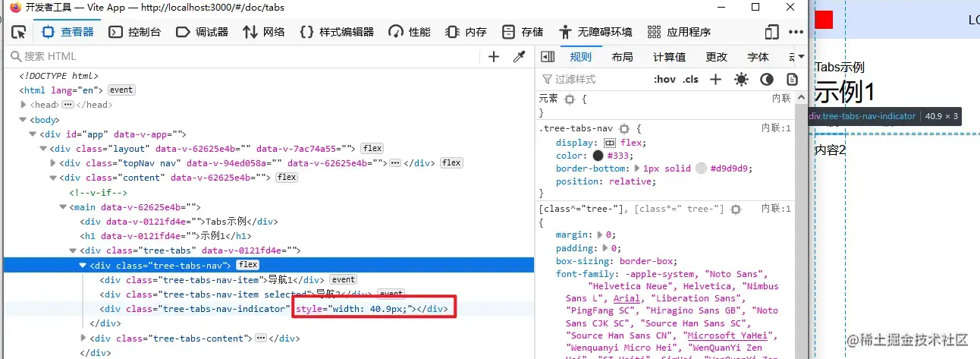The image size is (980, 359).
Task: Switch to the 调试器 debugger tab
Action: (x=202, y=32)
